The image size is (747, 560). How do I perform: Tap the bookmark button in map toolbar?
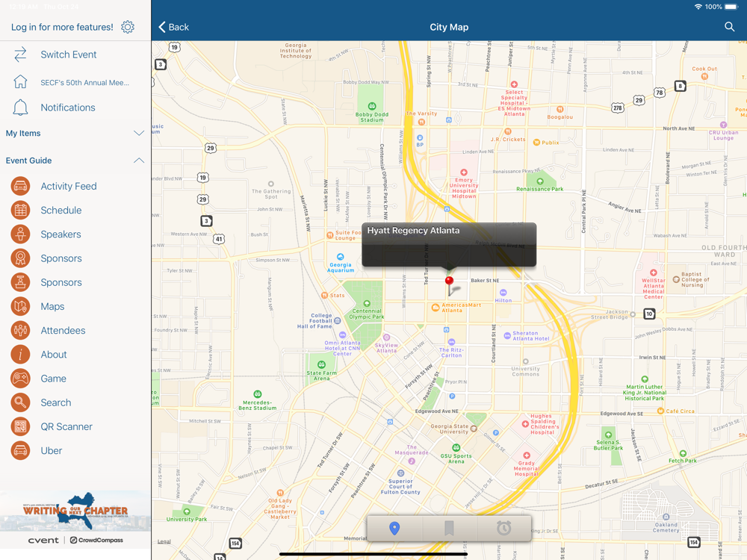pyautogui.click(x=449, y=529)
